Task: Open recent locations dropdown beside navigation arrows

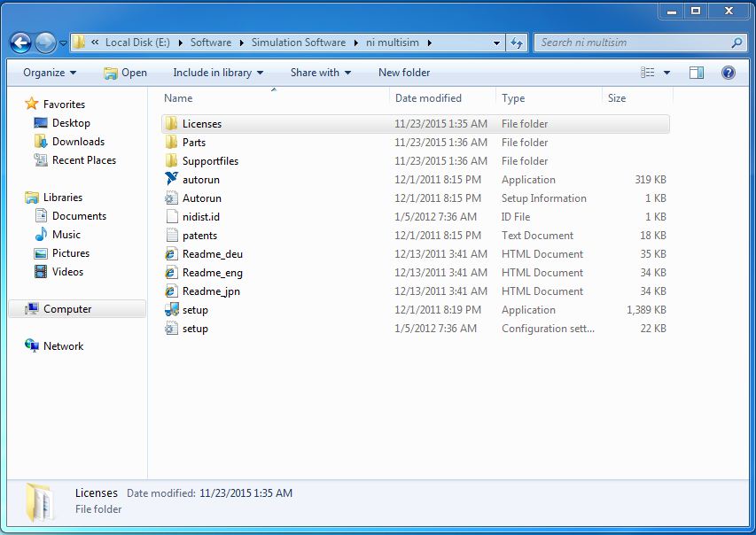Action: [x=63, y=43]
